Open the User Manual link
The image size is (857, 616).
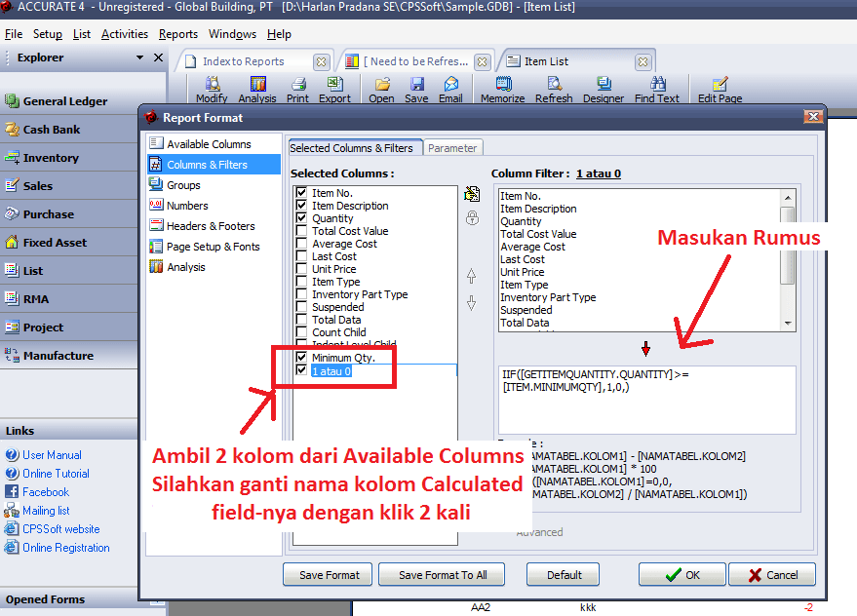coord(52,455)
